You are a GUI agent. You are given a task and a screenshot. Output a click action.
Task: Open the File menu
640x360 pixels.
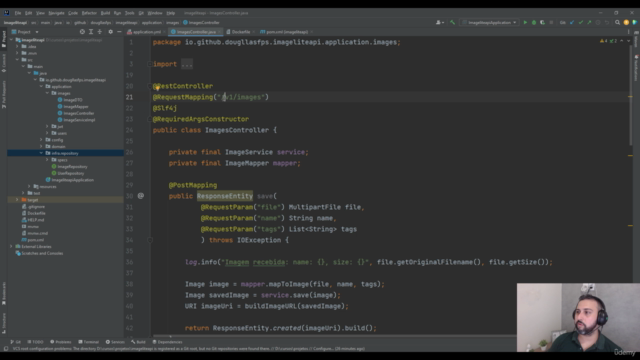[18, 13]
